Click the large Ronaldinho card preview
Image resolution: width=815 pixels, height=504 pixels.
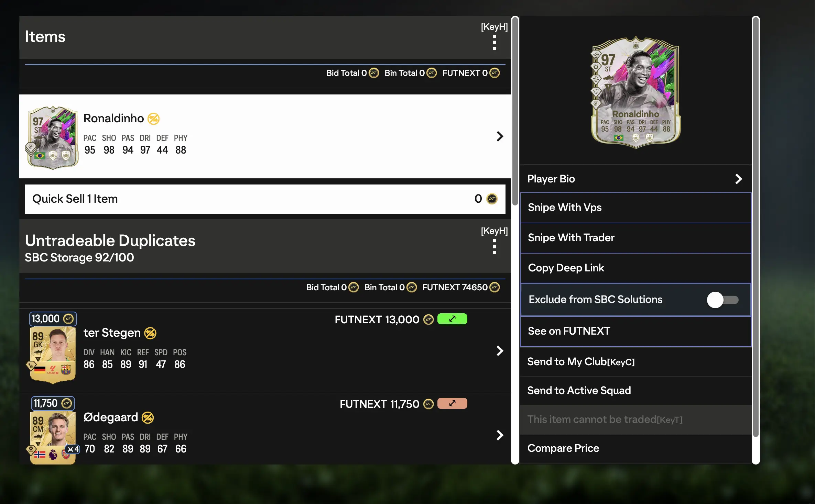[636, 92]
